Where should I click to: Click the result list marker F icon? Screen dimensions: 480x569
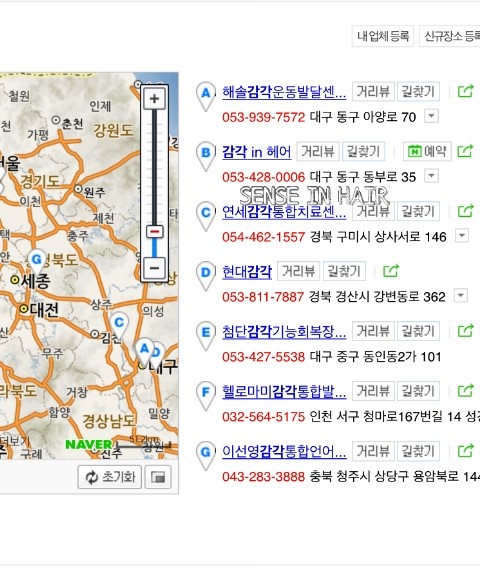click(x=206, y=395)
